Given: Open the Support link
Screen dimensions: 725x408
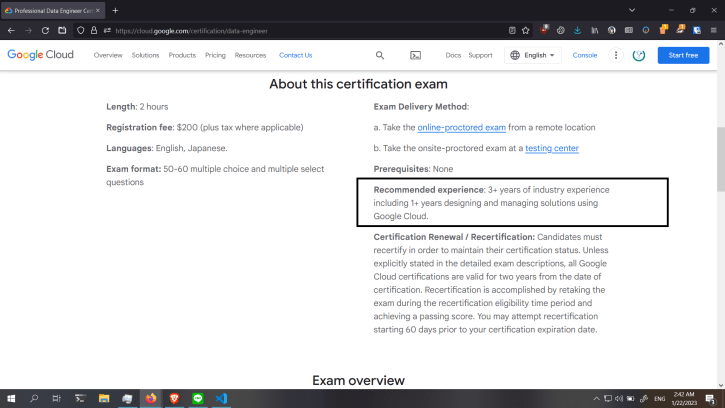Looking at the screenshot, I should pos(480,55).
